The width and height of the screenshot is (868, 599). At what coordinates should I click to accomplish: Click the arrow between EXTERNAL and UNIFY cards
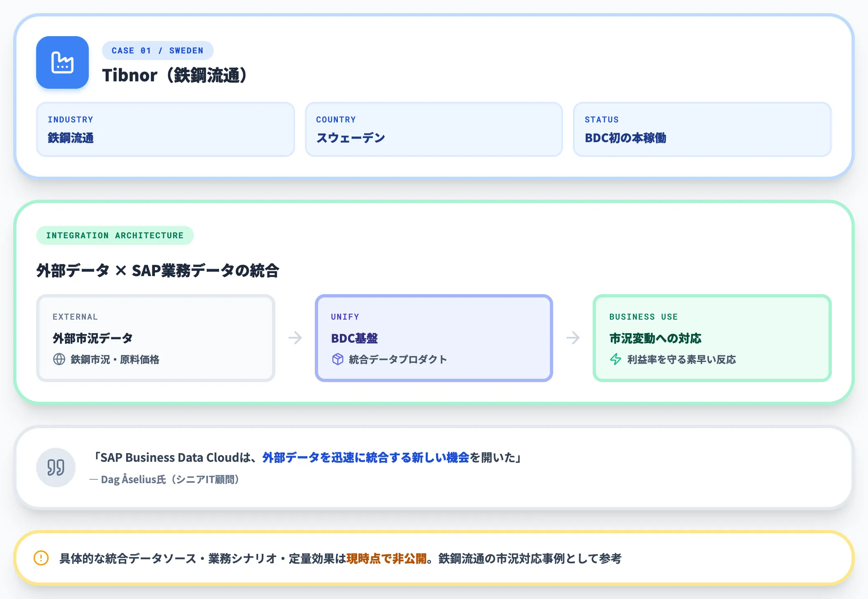[295, 338]
